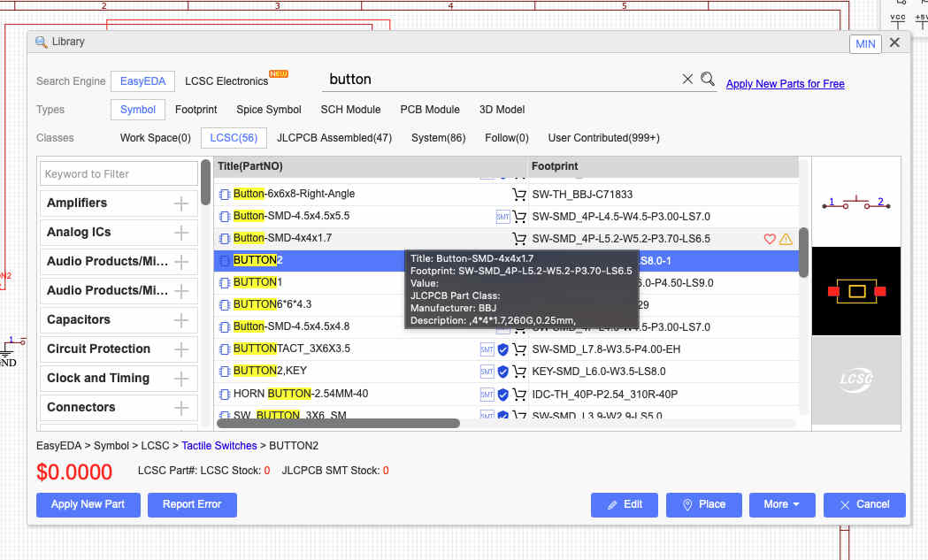The image size is (928, 560).
Task: Click the symbol icon beside BUTTON6*6*4.3
Action: pyautogui.click(x=225, y=305)
